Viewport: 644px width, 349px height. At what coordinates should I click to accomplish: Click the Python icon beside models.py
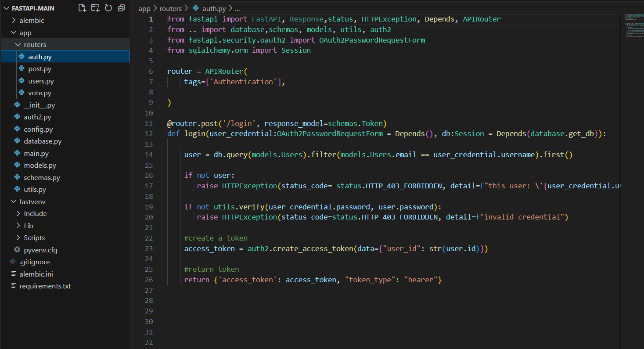pyautogui.click(x=17, y=166)
